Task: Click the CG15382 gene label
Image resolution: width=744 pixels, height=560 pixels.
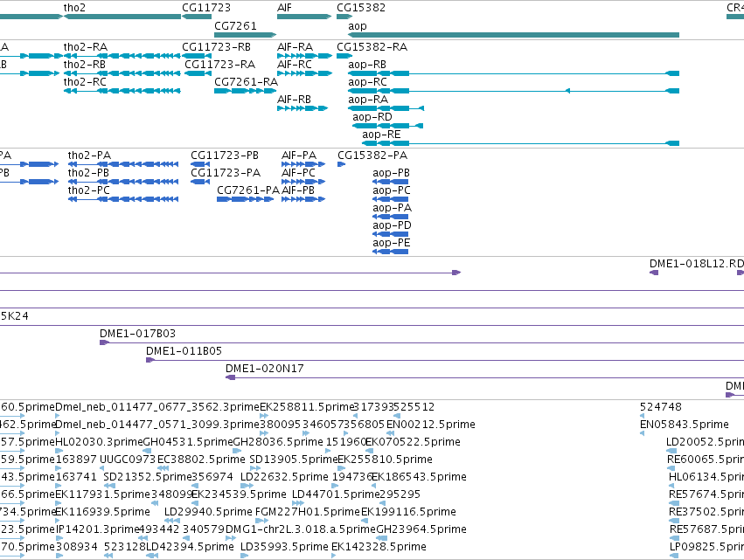Action: coord(361,8)
